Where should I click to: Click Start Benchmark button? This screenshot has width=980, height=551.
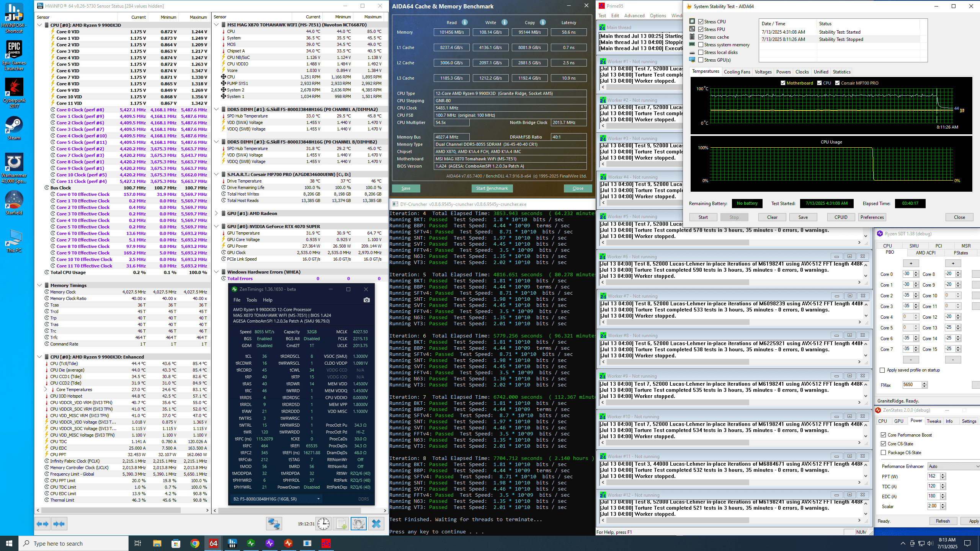point(492,188)
